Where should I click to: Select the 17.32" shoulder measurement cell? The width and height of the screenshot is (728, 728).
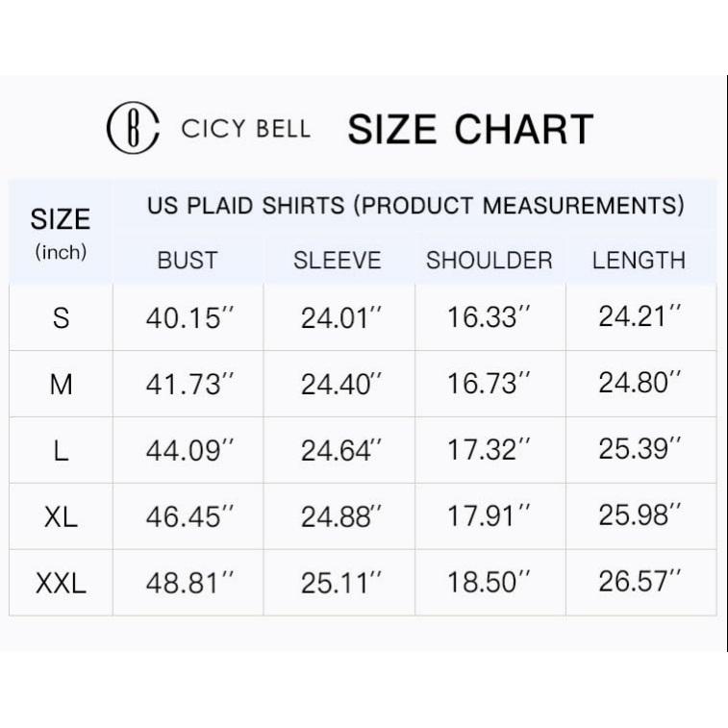490,449
